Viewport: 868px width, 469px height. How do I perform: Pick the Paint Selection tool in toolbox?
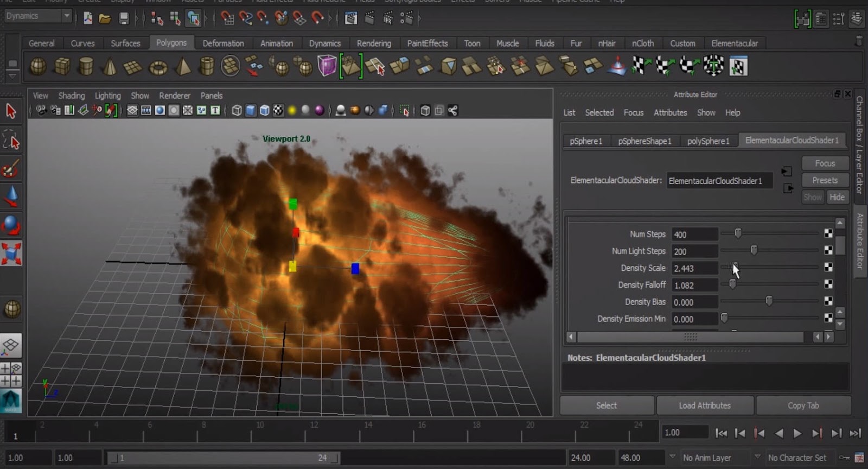tap(11, 169)
